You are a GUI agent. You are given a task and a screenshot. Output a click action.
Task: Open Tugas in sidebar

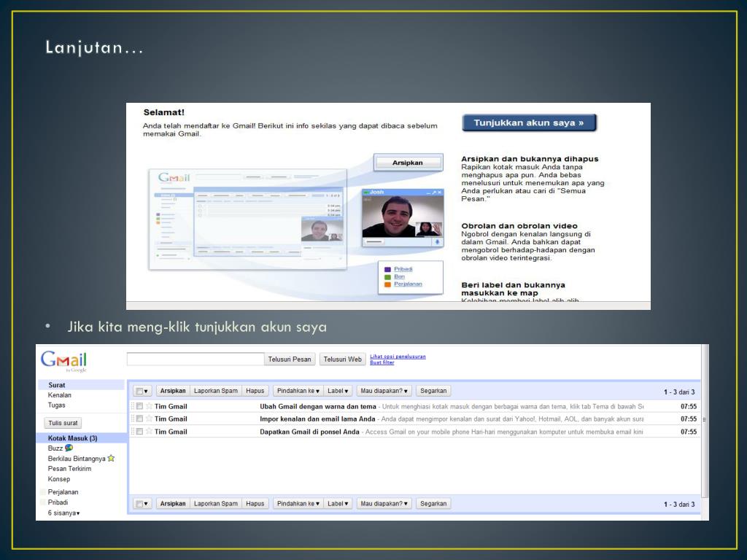click(x=57, y=405)
